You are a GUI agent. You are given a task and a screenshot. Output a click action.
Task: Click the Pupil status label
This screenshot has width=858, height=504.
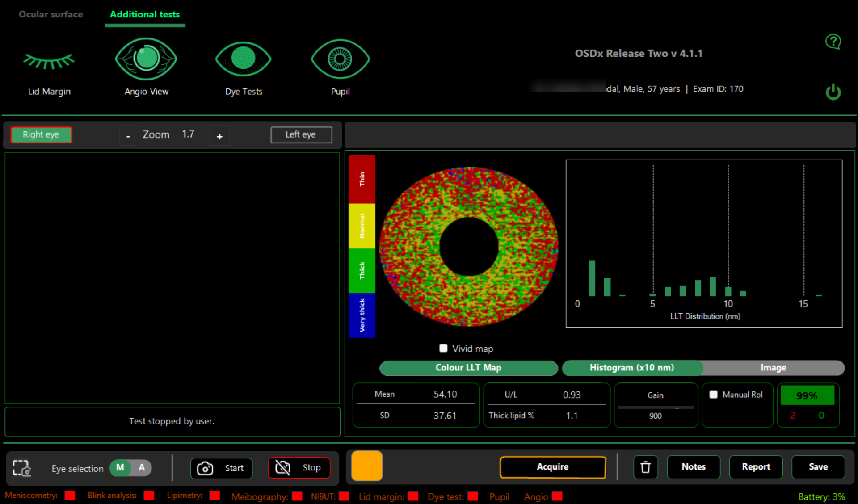coord(499,497)
